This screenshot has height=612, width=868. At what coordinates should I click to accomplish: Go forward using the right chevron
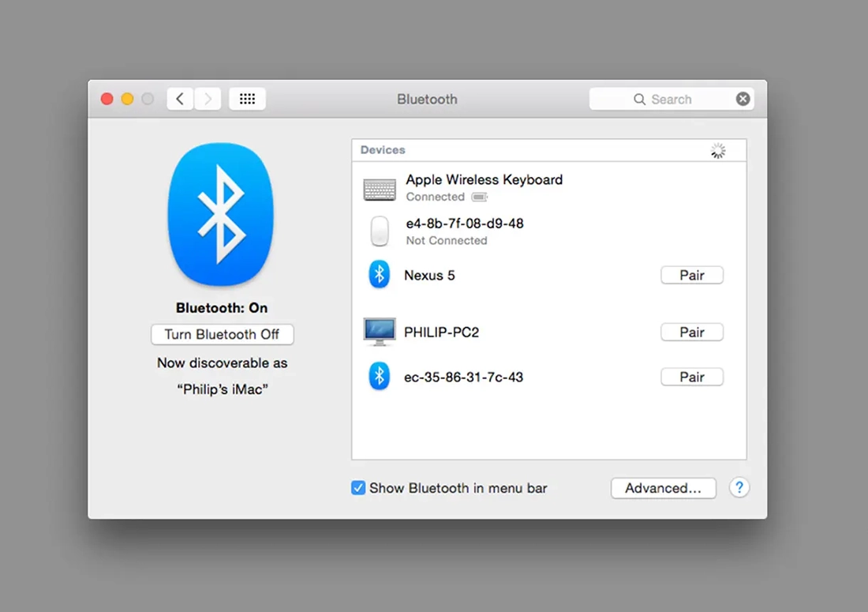click(208, 99)
